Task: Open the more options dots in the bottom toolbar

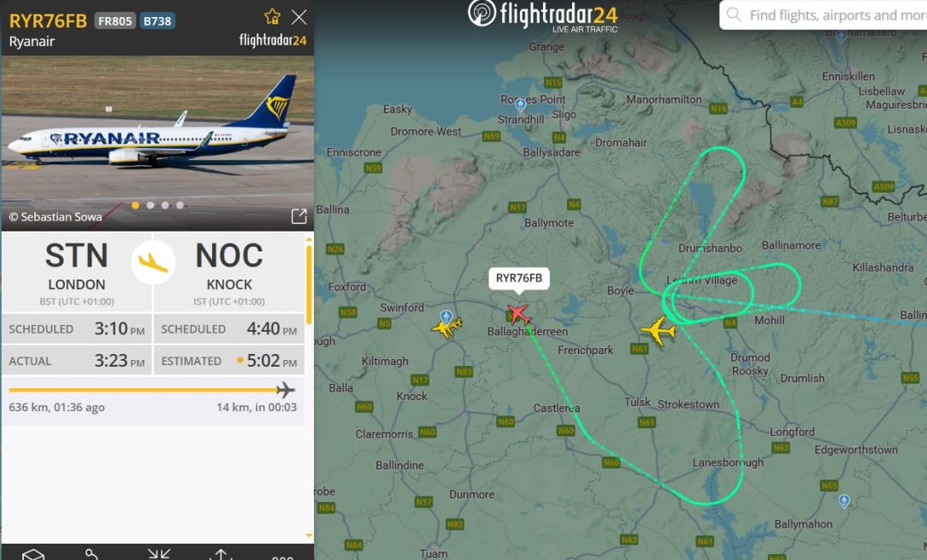Action: click(x=282, y=557)
